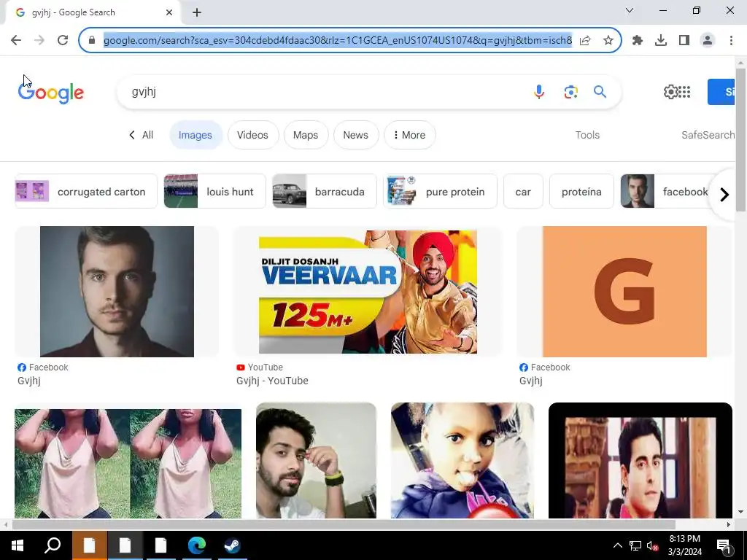Filter by louis hunt chip
This screenshot has height=560, width=747.
pos(215,192)
